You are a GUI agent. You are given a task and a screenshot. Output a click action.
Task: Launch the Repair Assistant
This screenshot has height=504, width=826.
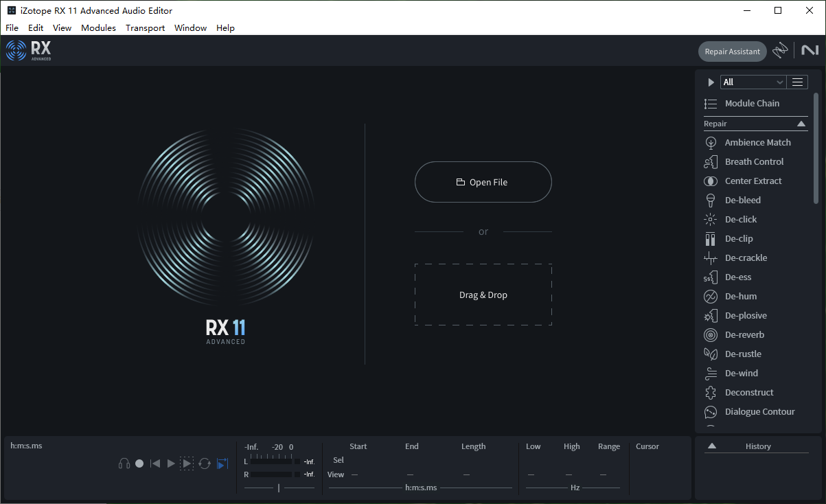coord(732,51)
